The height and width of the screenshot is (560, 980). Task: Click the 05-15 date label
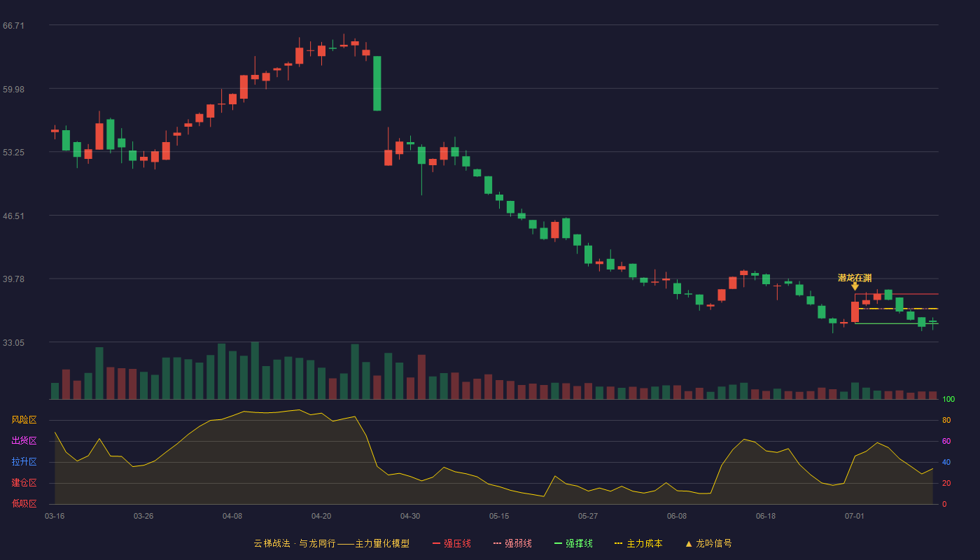(499, 516)
